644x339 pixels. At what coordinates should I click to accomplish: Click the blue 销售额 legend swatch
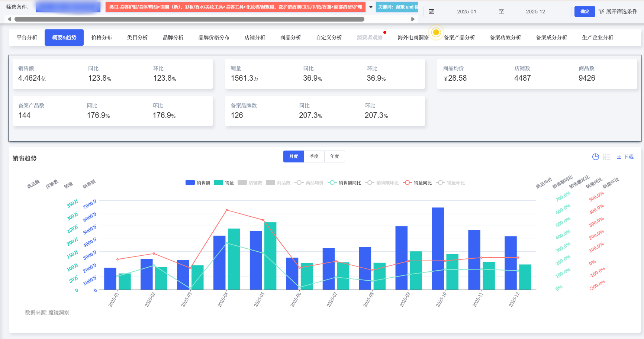point(190,183)
